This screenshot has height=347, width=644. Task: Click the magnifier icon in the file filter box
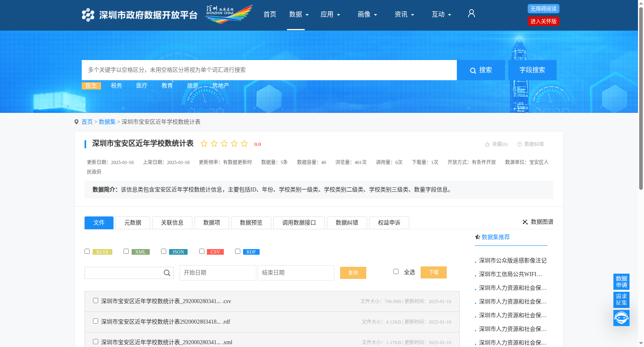167,273
